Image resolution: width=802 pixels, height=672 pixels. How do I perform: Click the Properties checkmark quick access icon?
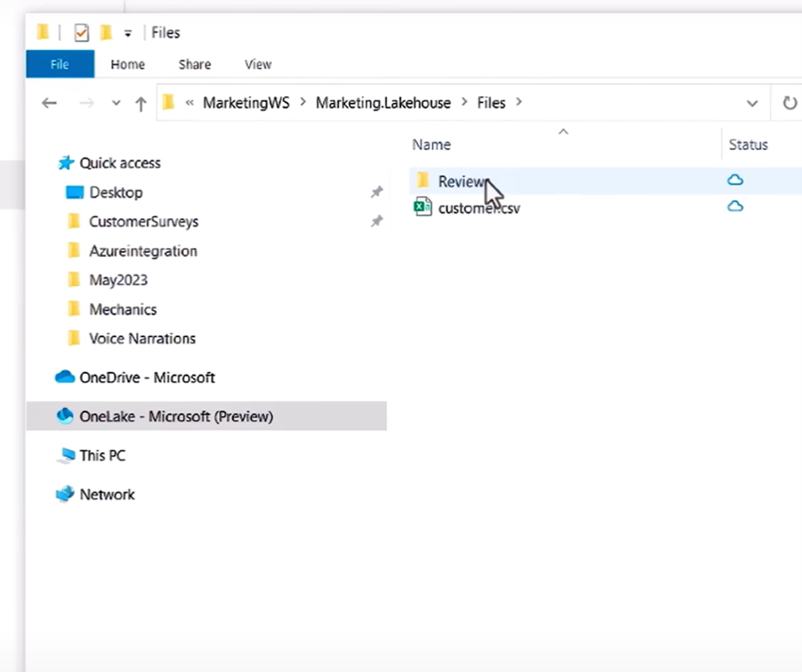81,33
